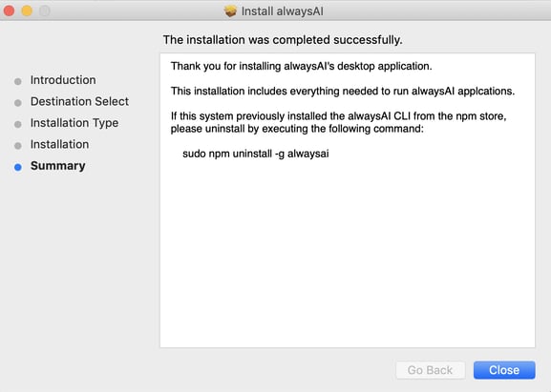Select the Summary step label
Screen dimensions: 551x392
click(58, 166)
